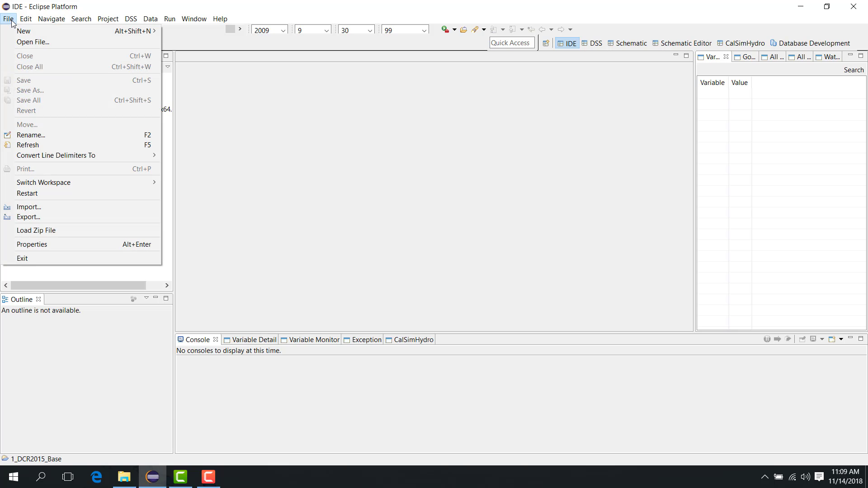Open Properties from the File menu
Viewport: 868px width, 488px height.
coord(81,244)
